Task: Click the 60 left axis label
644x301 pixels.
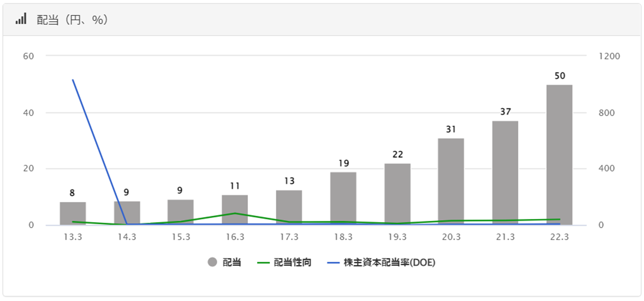Action: 28,56
